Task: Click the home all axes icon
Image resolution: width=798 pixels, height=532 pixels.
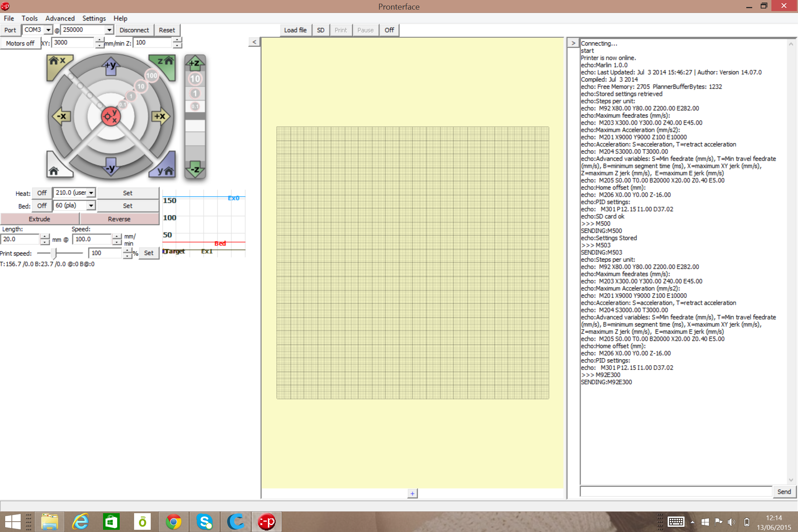Action: pos(55,168)
